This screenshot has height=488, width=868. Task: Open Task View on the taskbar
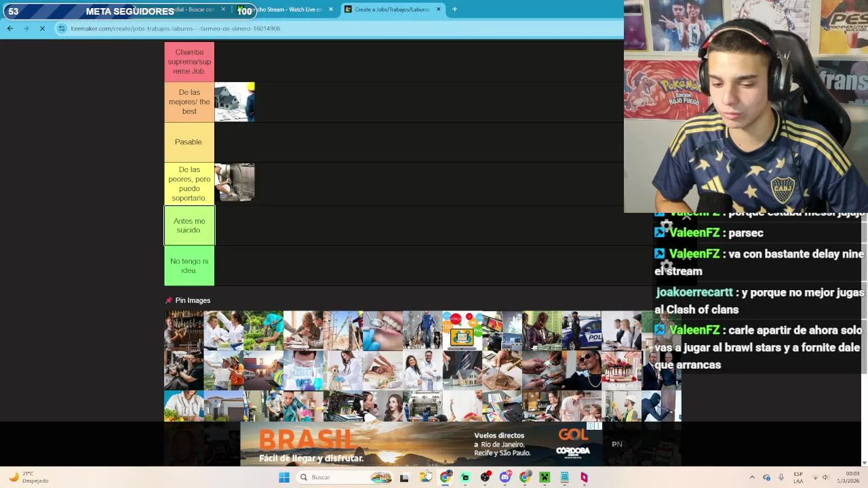coord(404,477)
